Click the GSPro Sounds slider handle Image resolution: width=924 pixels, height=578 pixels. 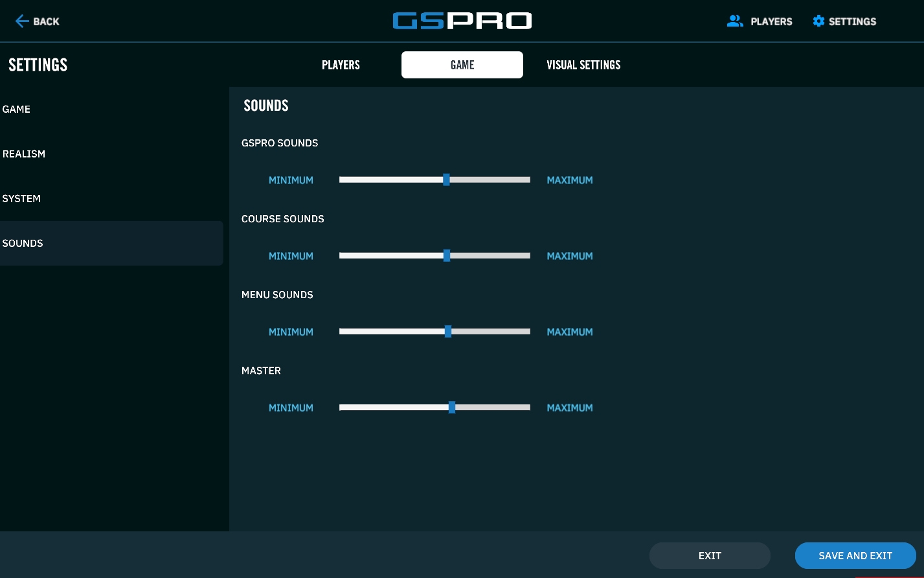point(446,180)
